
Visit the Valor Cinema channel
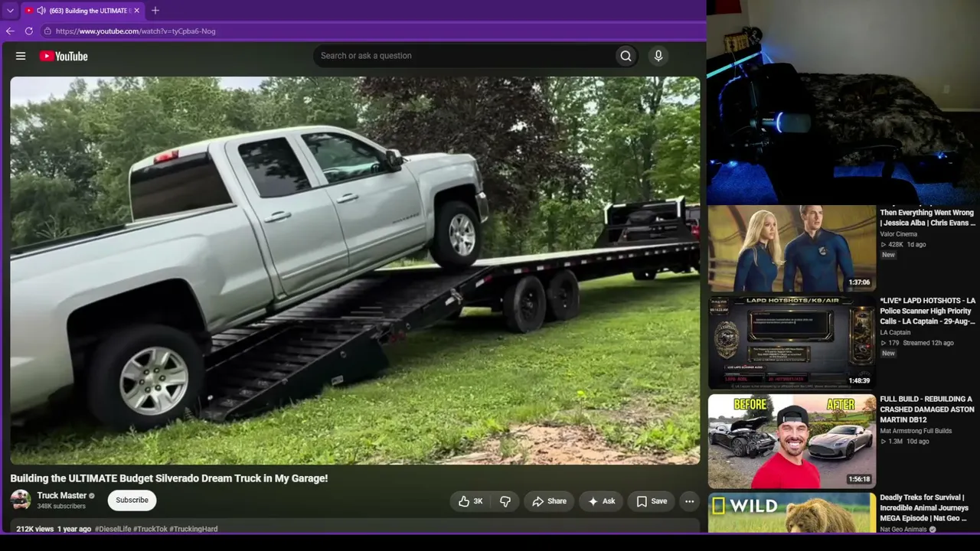(x=899, y=234)
